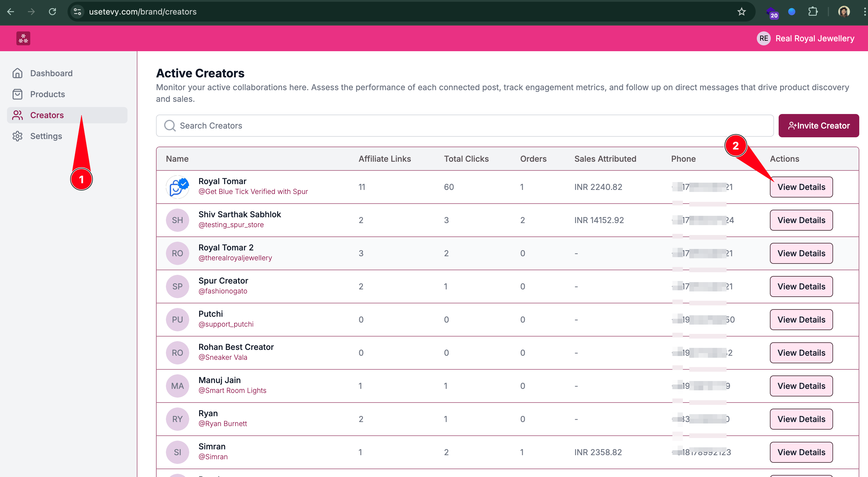Image resolution: width=868 pixels, height=477 pixels.
Task: Open the Dashboard menu item
Action: [x=67, y=73]
